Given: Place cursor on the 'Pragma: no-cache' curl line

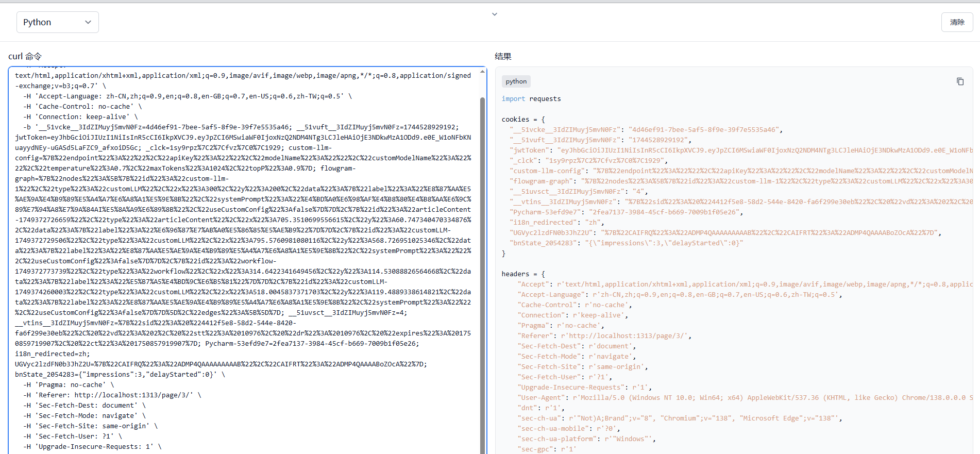Looking at the screenshot, I should click(x=70, y=385).
